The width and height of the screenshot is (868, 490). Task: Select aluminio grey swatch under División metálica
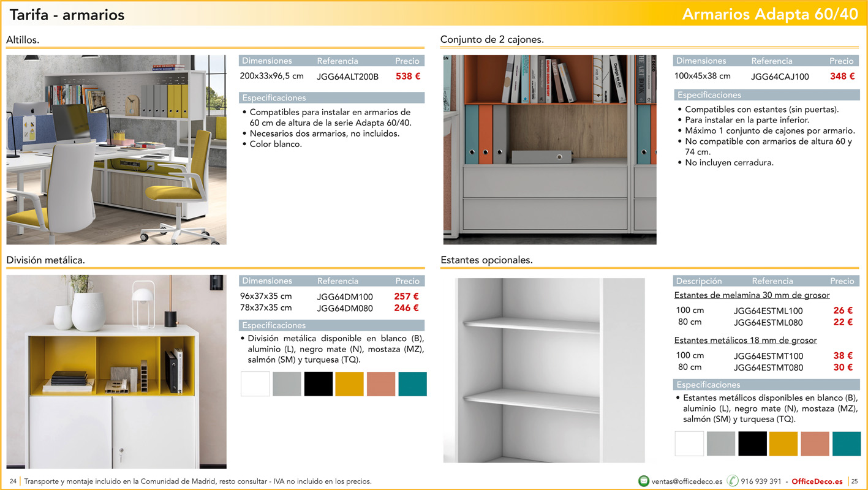click(287, 384)
